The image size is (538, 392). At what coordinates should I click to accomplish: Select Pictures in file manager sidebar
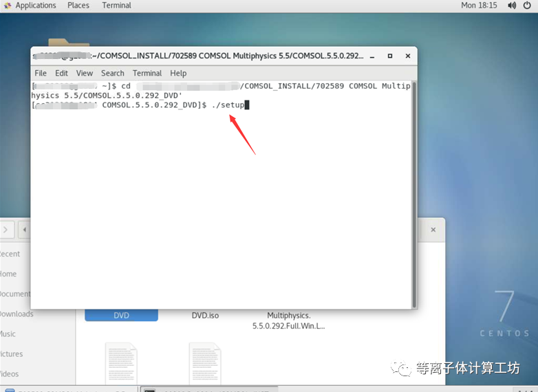pyautogui.click(x=11, y=354)
